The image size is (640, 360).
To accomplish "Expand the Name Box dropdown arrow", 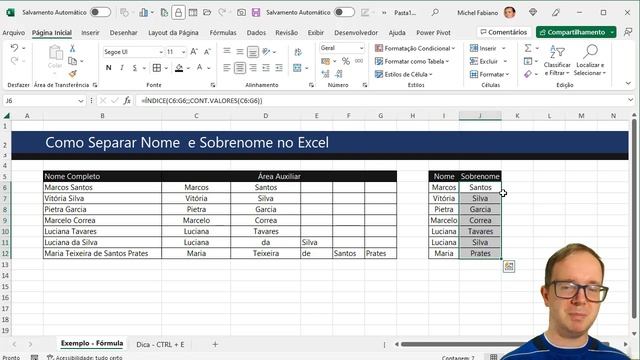I will tap(81, 101).
